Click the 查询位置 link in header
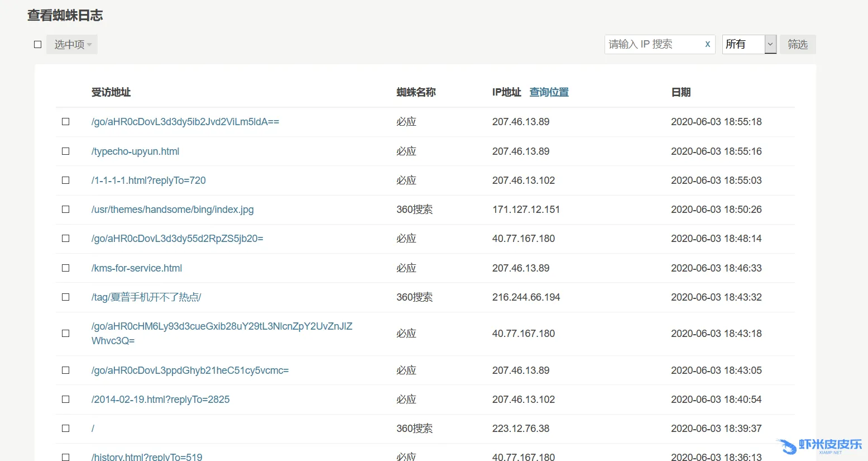This screenshot has height=461, width=868. pos(549,92)
